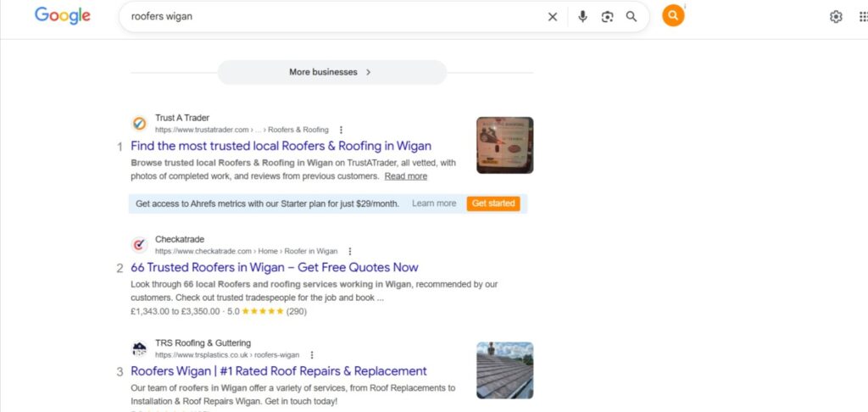Open options menu for Checkatrade result
The height and width of the screenshot is (412, 868).
click(x=350, y=251)
